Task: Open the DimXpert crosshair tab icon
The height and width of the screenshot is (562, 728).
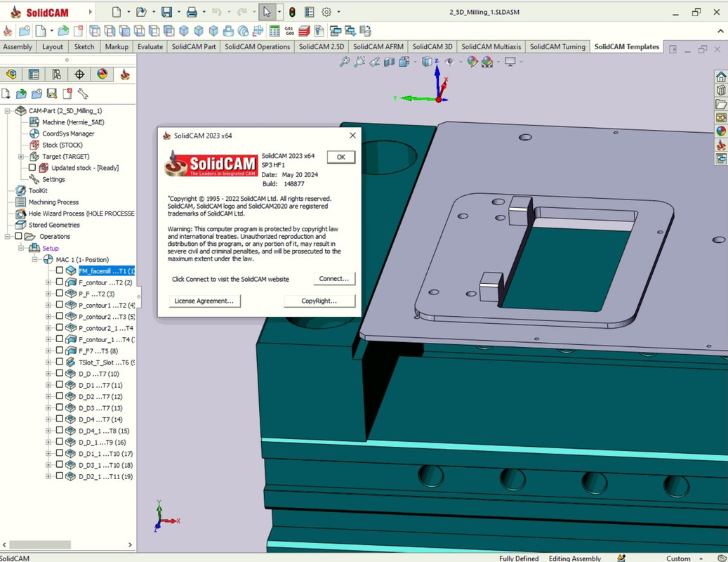Action: click(79, 74)
